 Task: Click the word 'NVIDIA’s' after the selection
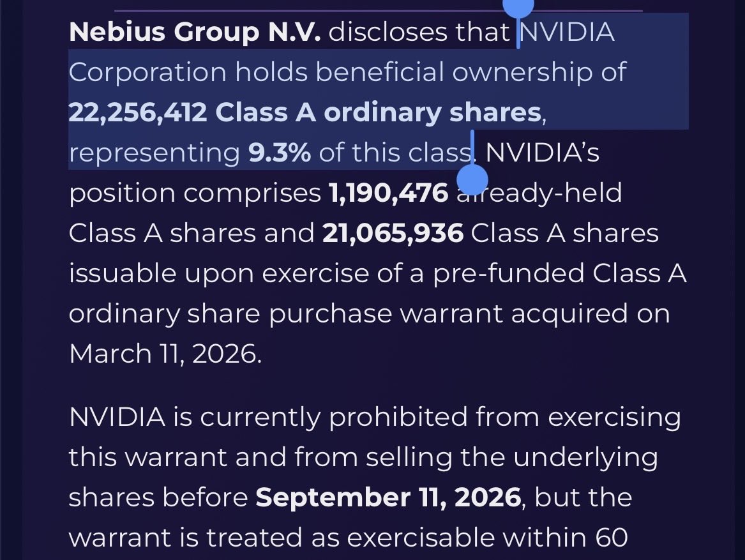[542, 153]
